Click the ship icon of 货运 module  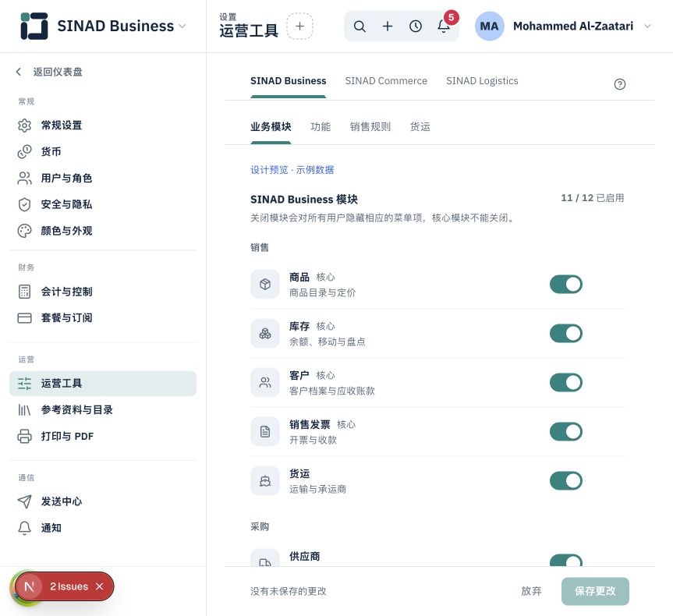click(265, 481)
